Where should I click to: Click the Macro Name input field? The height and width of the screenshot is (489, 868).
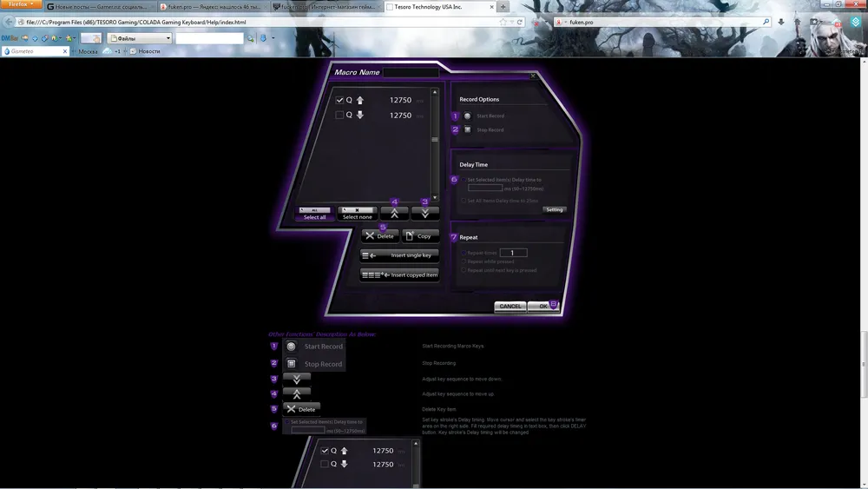tap(411, 73)
